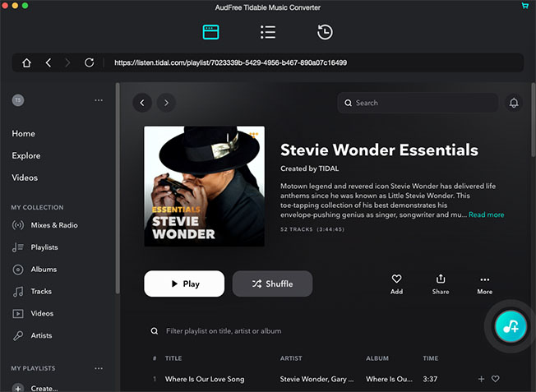Open Albums in My Collection
This screenshot has width=536, height=392.
coord(44,270)
